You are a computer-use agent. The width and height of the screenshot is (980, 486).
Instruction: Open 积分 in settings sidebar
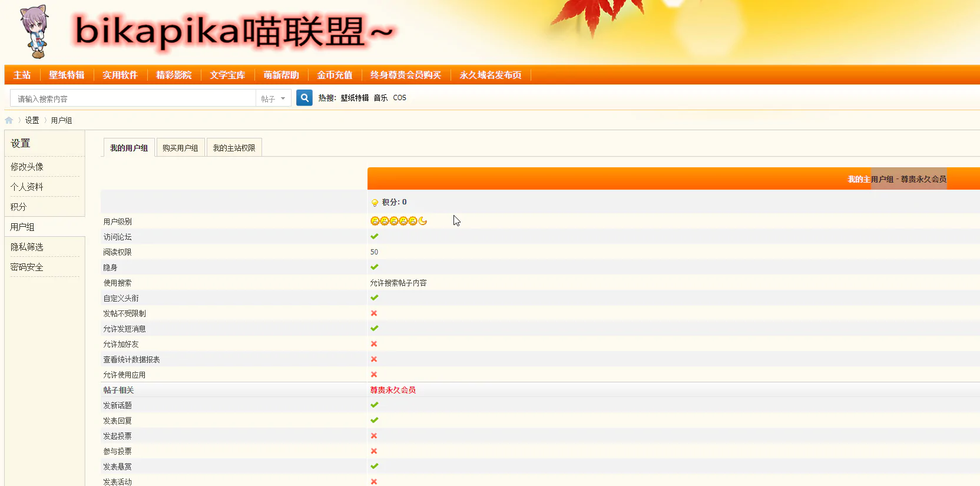18,207
